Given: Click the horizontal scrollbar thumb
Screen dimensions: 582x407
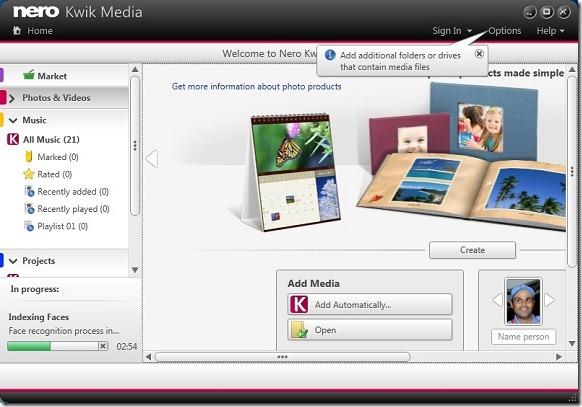Looking at the screenshot, I should click(x=282, y=357).
